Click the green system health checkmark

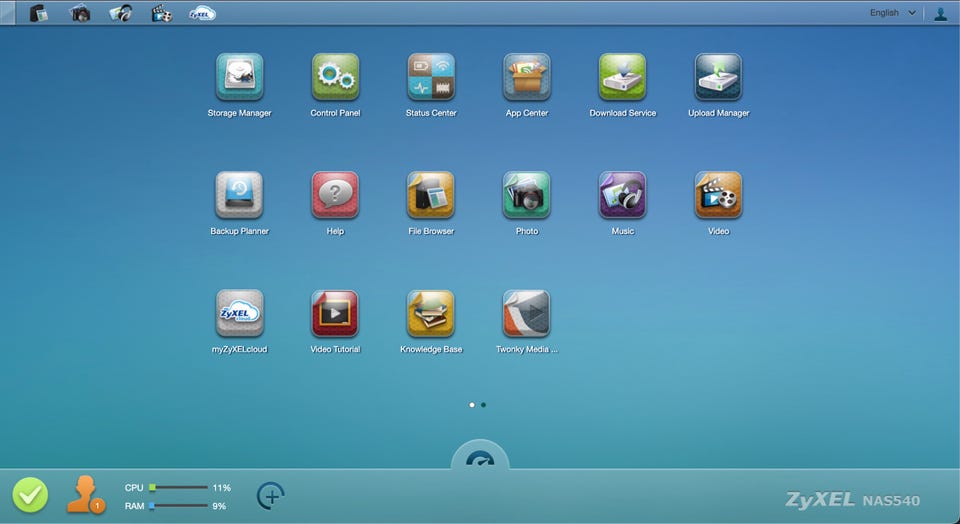coord(30,495)
